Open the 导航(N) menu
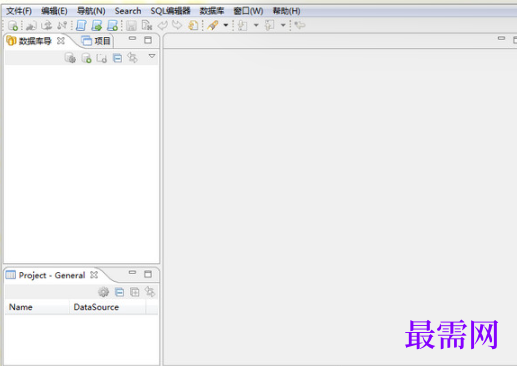The width and height of the screenshot is (517, 366). point(91,11)
